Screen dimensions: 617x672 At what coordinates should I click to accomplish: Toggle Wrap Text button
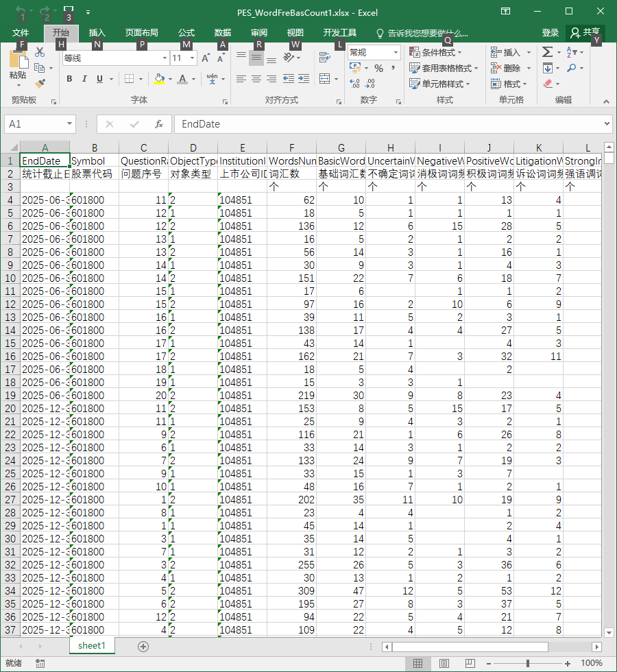[x=325, y=57]
